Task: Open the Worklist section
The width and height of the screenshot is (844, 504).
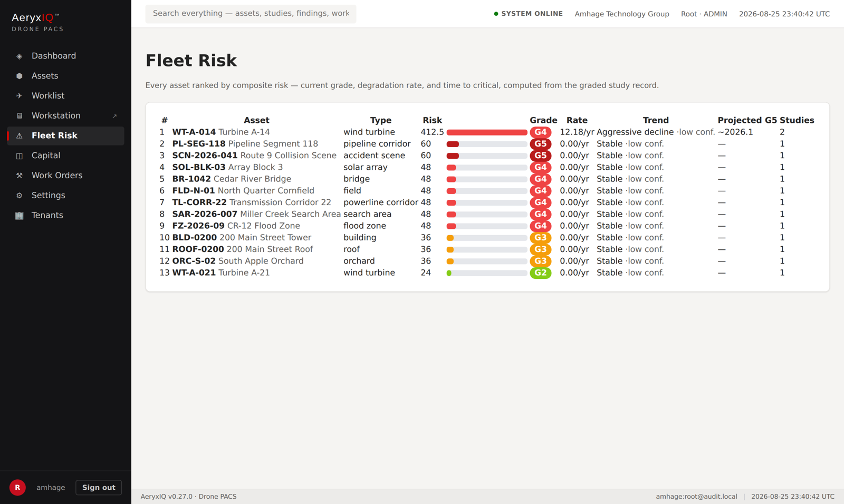Action: tap(65, 96)
